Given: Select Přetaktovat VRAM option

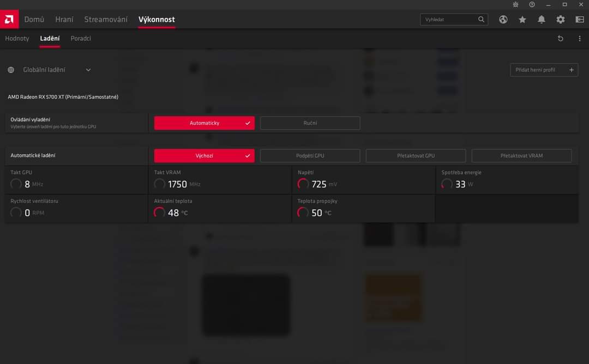Looking at the screenshot, I should tap(522, 156).
